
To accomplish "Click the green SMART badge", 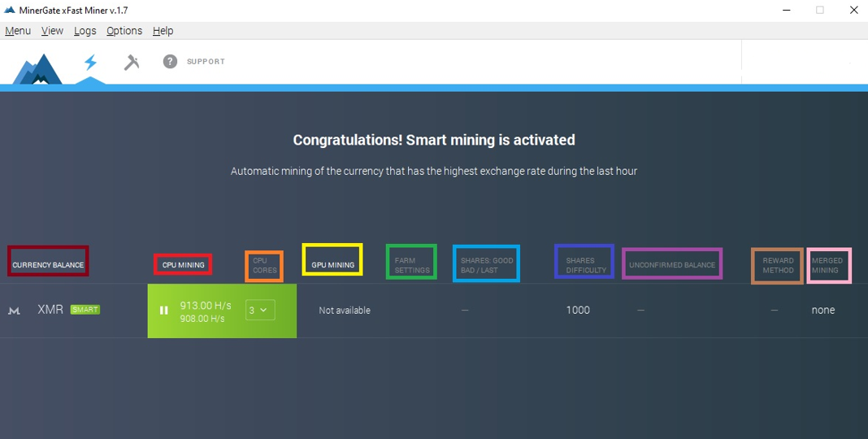I will click(85, 310).
